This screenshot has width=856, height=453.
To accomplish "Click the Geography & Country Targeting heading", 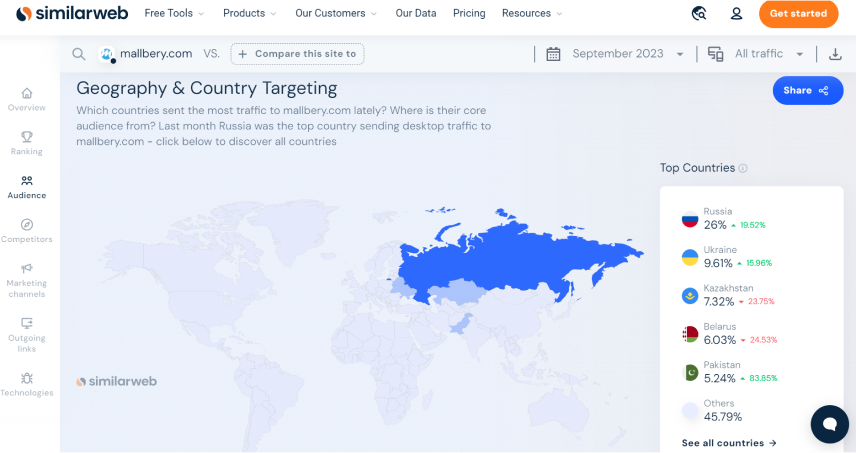I will click(207, 88).
